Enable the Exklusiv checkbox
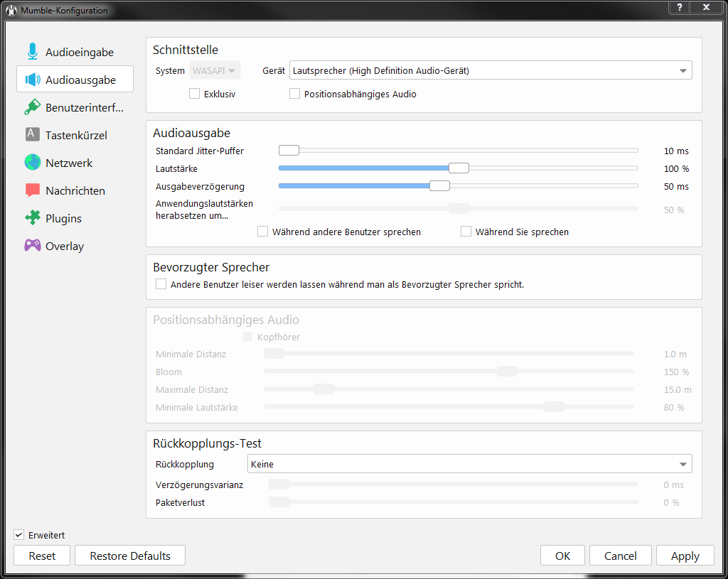 [194, 94]
